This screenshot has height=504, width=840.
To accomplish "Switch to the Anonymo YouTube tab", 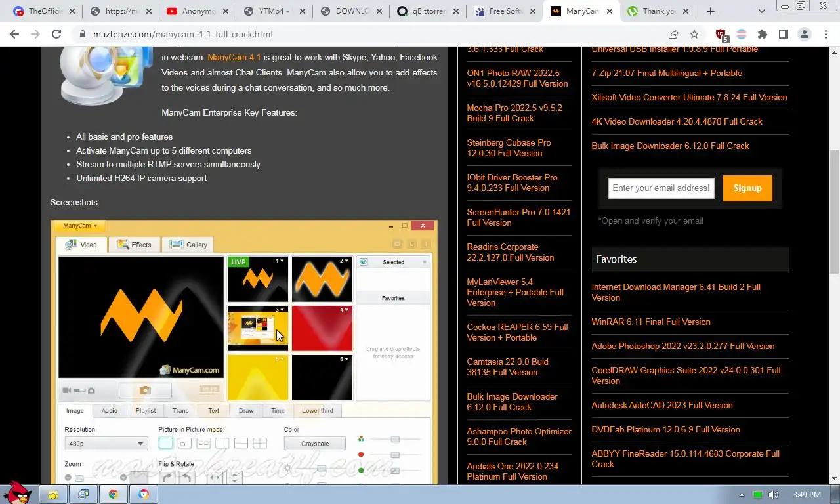I will click(197, 11).
